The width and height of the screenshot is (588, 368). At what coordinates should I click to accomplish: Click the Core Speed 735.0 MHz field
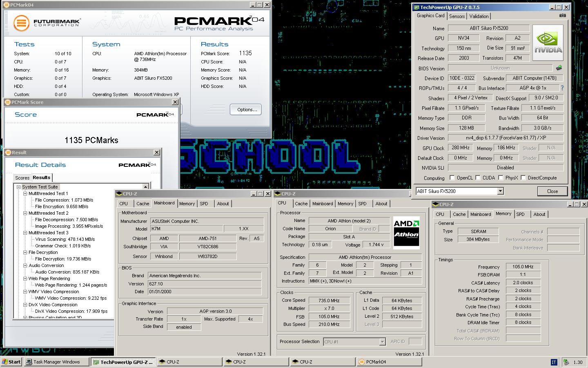(x=329, y=301)
